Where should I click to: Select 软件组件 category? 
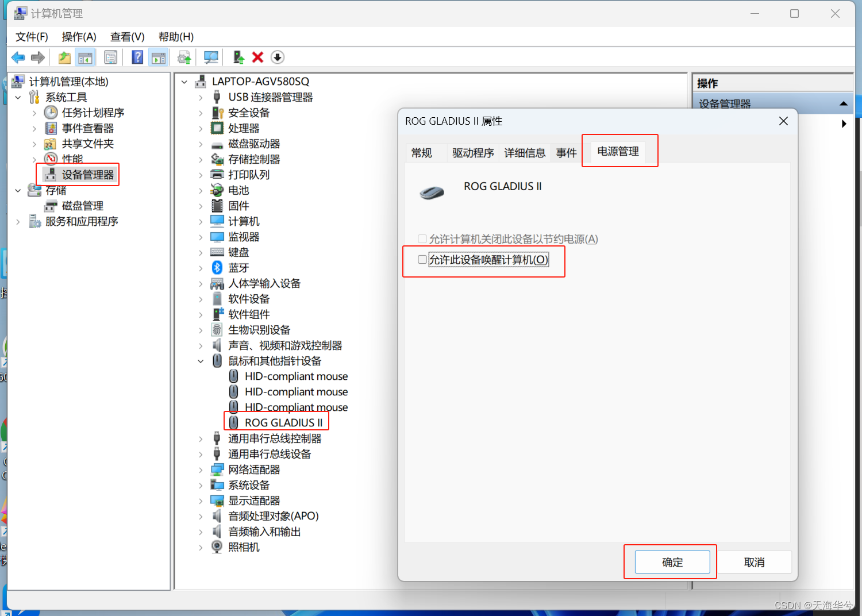click(x=249, y=314)
